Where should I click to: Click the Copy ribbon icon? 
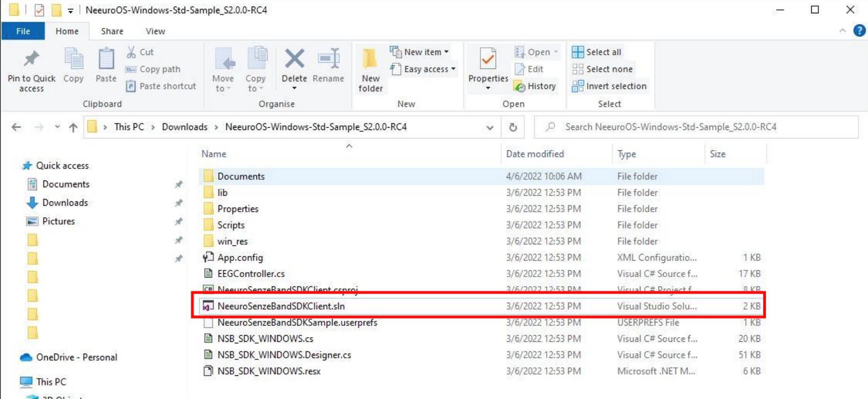(74, 66)
